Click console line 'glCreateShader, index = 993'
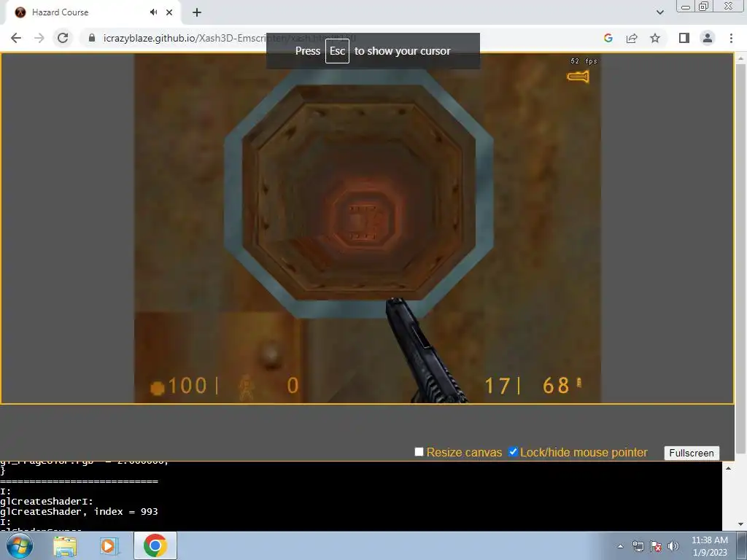 click(x=79, y=511)
